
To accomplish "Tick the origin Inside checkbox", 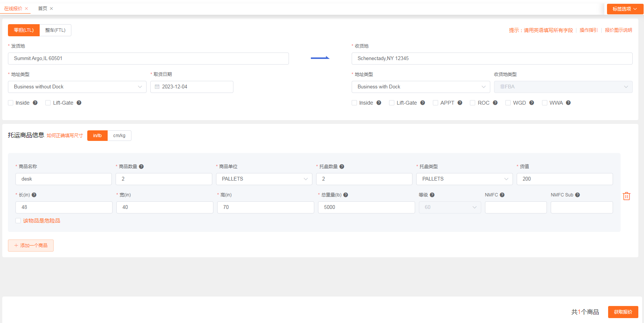I will (11, 103).
